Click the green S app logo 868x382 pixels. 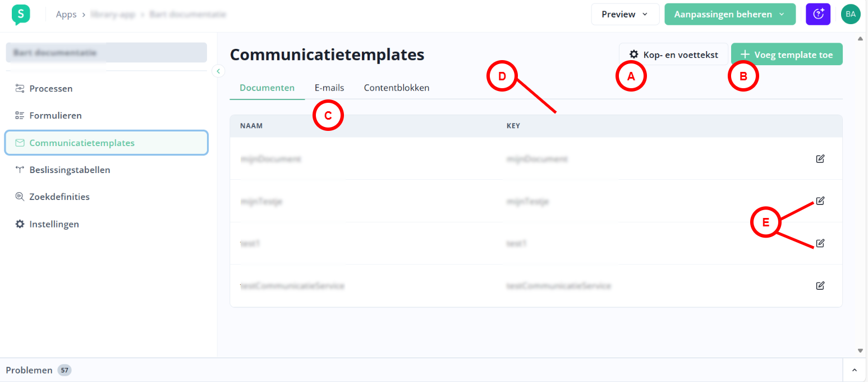pyautogui.click(x=21, y=15)
